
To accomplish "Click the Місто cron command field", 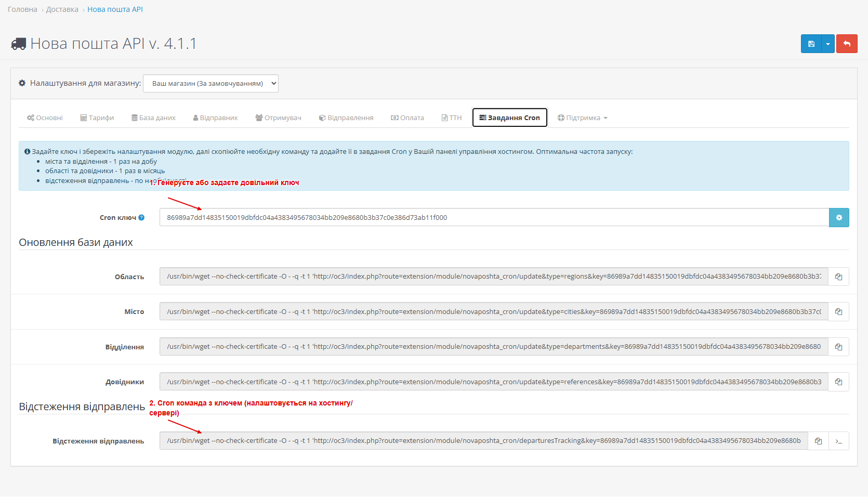I will pos(494,311).
